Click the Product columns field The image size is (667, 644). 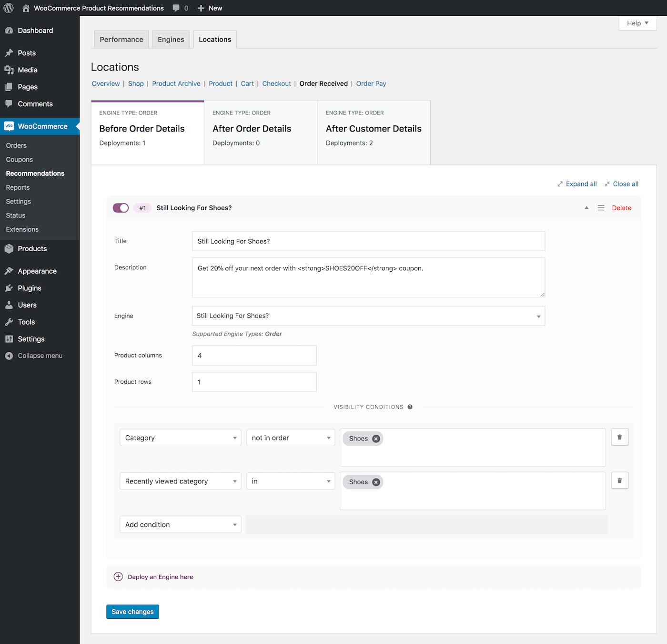pos(254,356)
